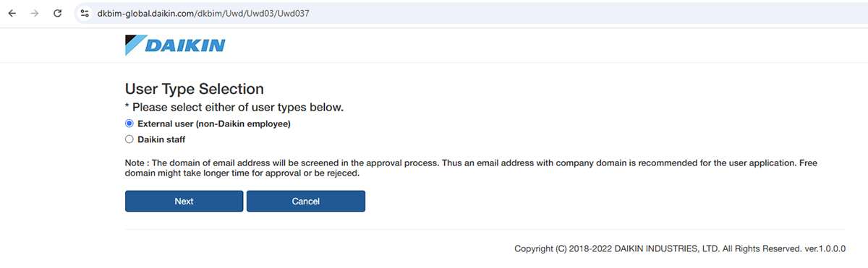Click the 'ver.1.0.0.0' version text

tap(825, 248)
